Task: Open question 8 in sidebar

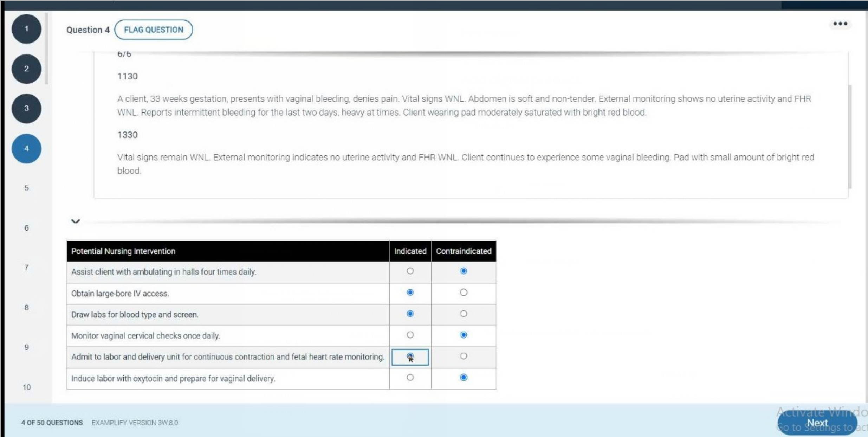Action: [x=26, y=308]
